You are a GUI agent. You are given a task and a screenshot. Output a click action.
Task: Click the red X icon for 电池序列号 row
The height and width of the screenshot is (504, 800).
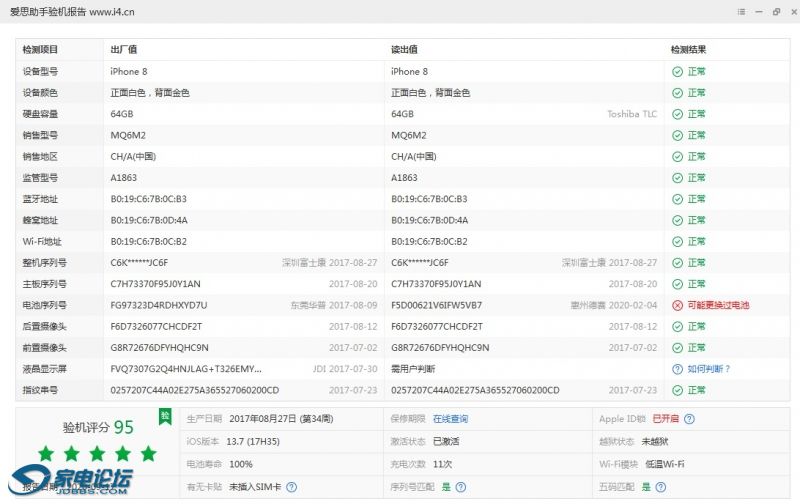coord(677,306)
